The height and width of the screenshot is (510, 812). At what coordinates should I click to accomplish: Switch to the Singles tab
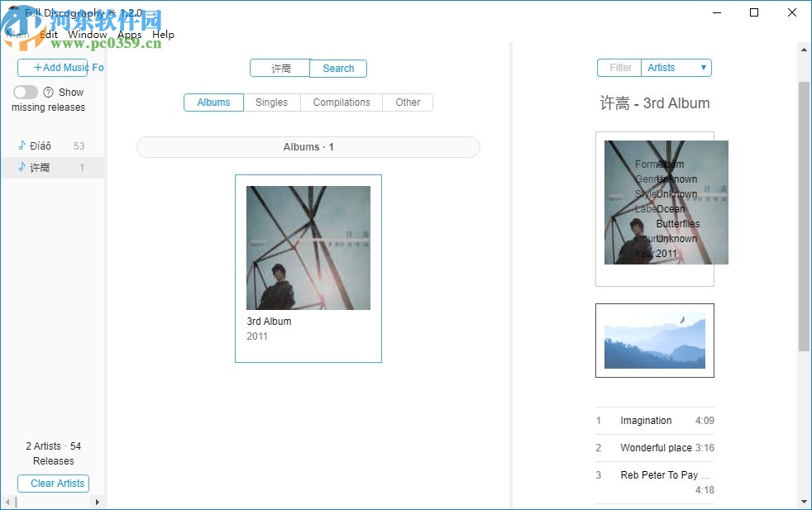271,102
